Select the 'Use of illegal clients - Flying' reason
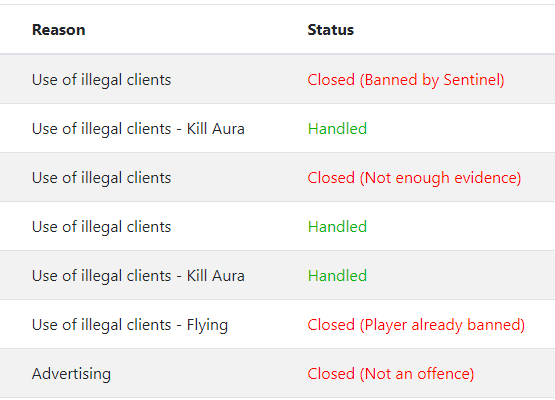Viewport: 555px width, 400px height. click(x=130, y=325)
